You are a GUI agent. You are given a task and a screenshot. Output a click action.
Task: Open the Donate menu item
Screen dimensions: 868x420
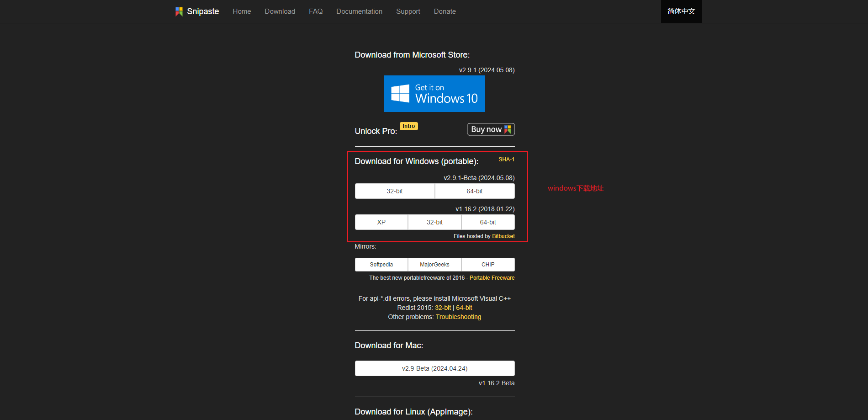pos(445,11)
